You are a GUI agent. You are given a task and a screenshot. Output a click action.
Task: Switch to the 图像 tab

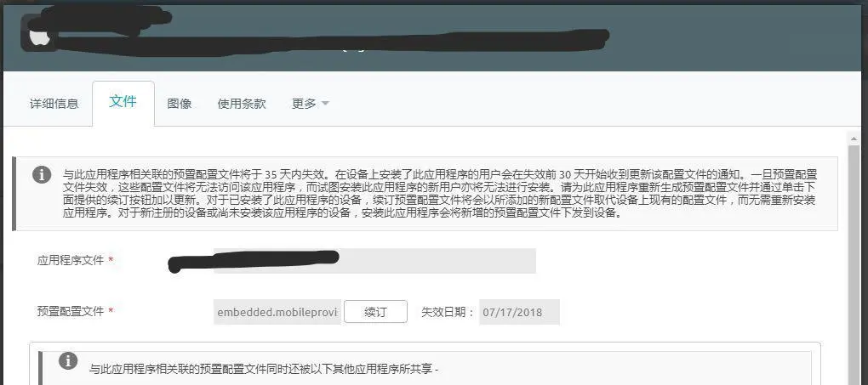[180, 104]
